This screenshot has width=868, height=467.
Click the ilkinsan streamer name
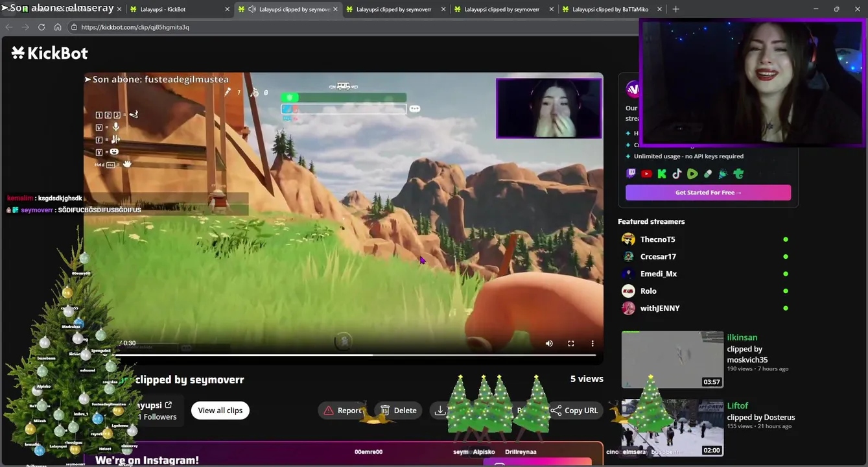click(x=742, y=337)
